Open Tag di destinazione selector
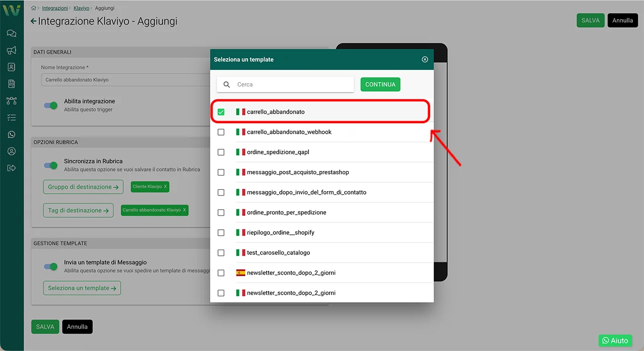 click(78, 211)
